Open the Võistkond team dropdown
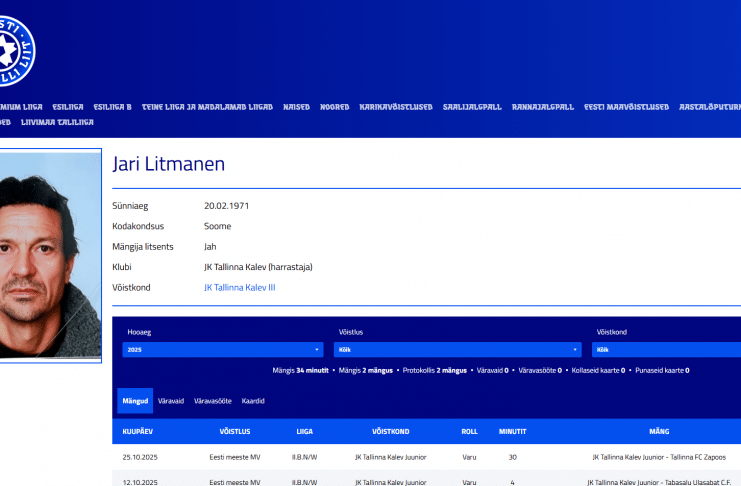Screen dimensions: 741x486 666,350
